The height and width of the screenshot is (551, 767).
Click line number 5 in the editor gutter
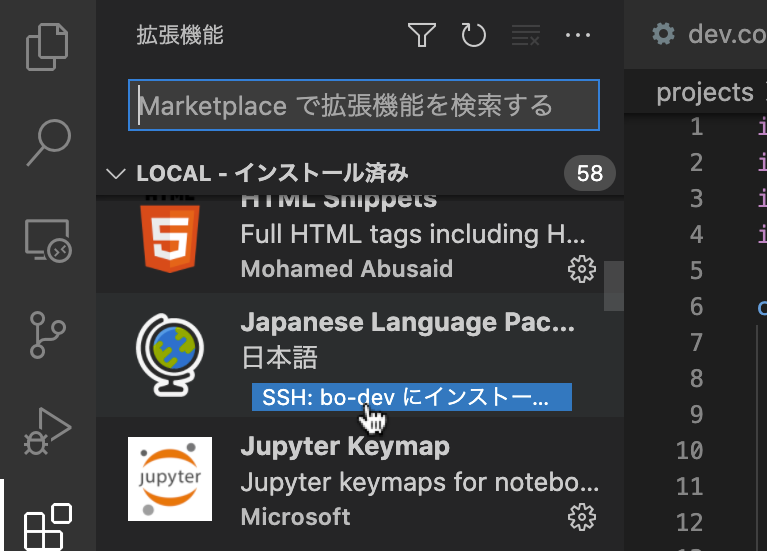(x=697, y=271)
